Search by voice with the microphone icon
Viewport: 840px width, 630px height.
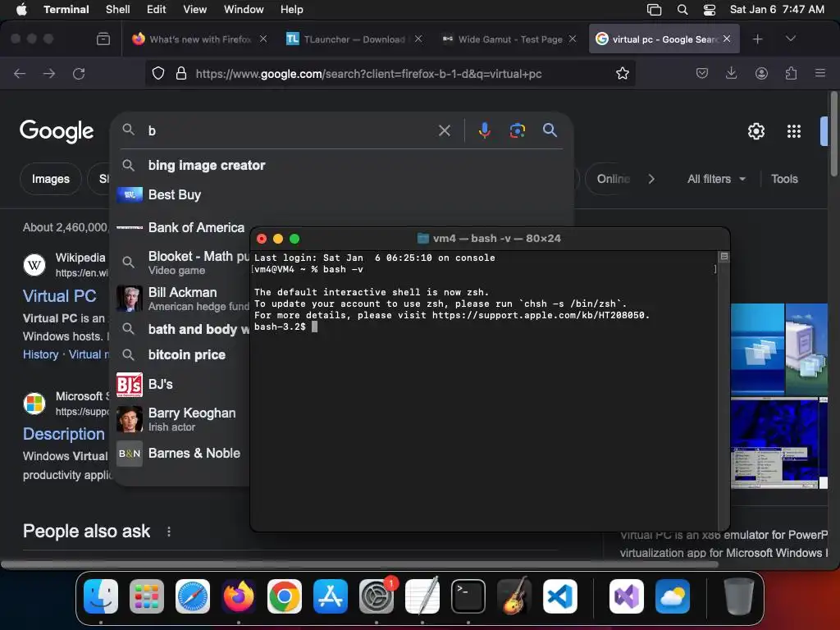[484, 130]
